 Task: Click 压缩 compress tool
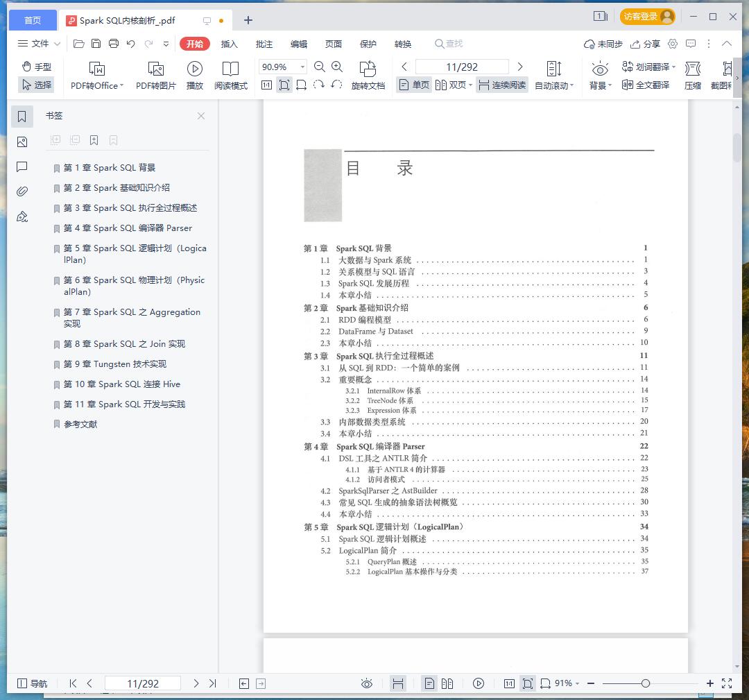693,76
